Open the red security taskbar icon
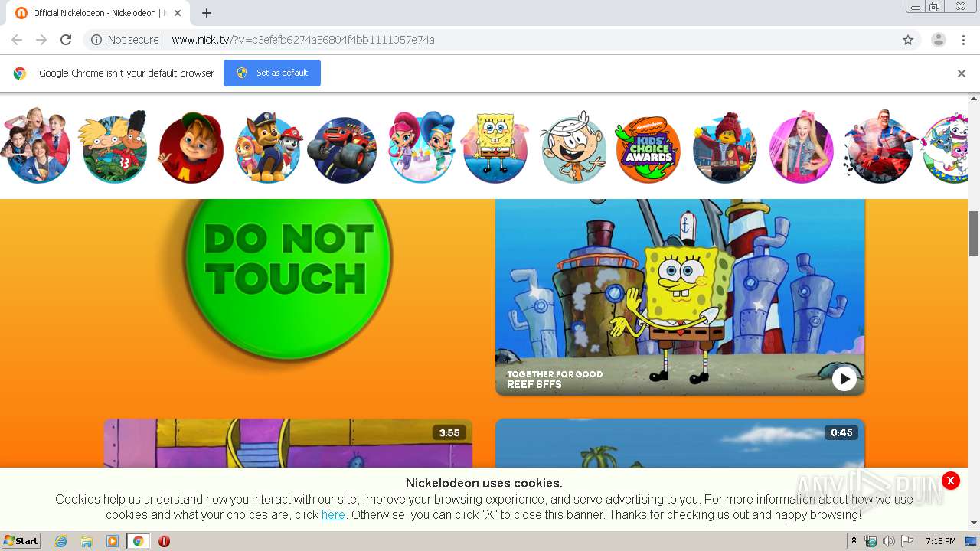 [x=164, y=541]
